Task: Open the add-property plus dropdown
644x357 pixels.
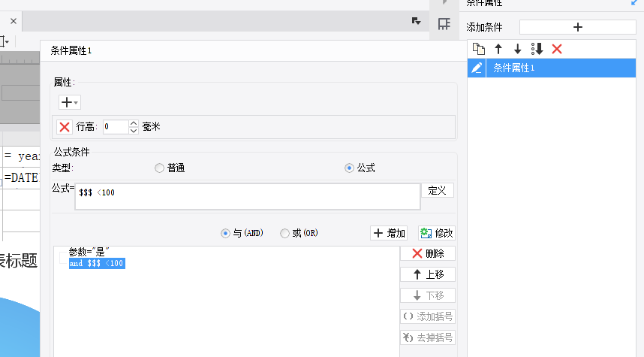Action: click(x=69, y=102)
